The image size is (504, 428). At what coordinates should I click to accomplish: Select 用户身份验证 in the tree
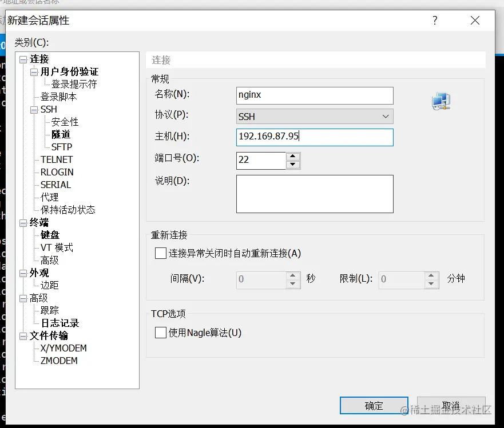click(69, 71)
